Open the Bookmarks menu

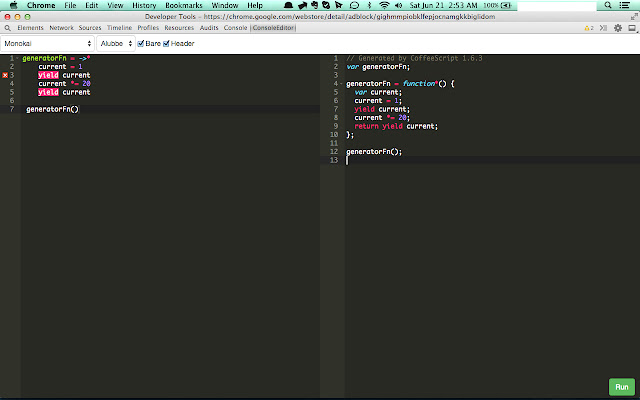[184, 5]
